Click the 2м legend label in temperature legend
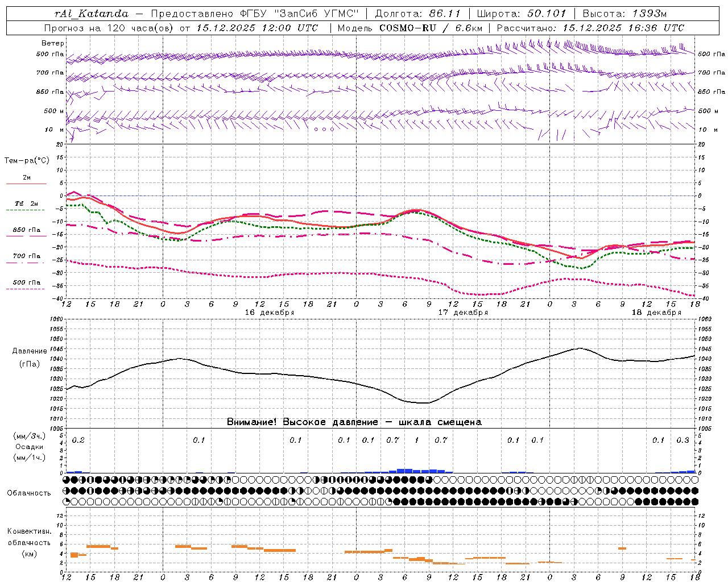728x582 pixels. click(27, 177)
